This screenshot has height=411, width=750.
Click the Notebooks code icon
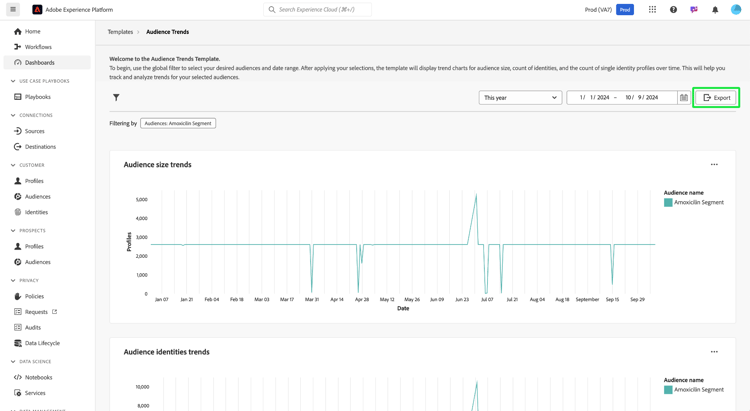pos(18,377)
